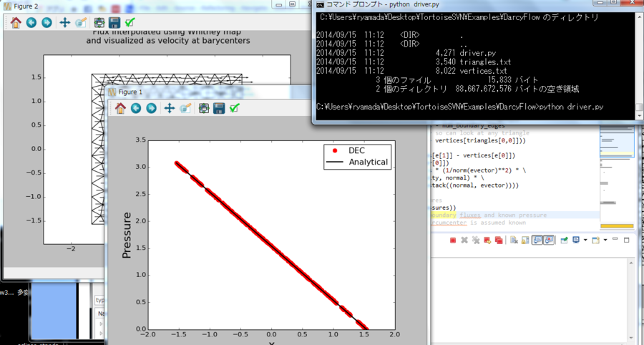Click the 'python driver.py' command line

click(x=571, y=107)
